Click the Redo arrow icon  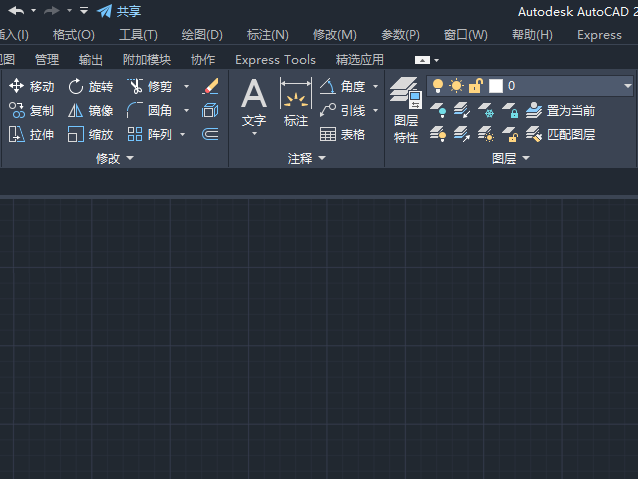(52, 11)
